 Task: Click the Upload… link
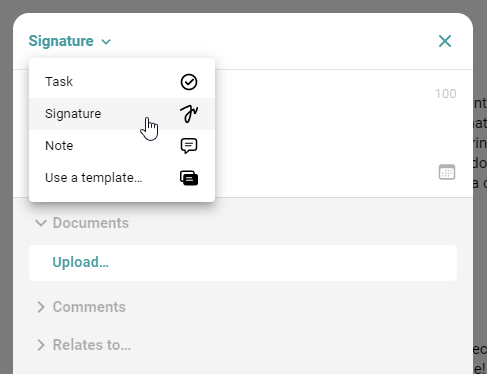tap(80, 263)
